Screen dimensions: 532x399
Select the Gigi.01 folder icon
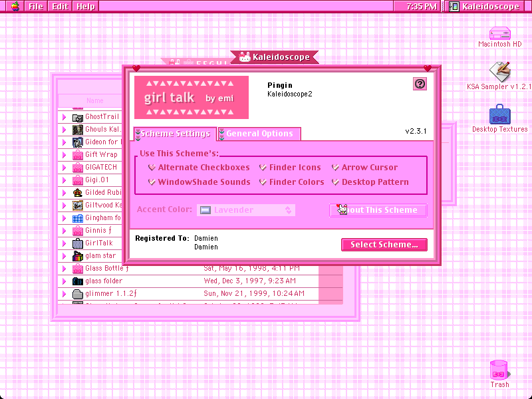pos(78,180)
